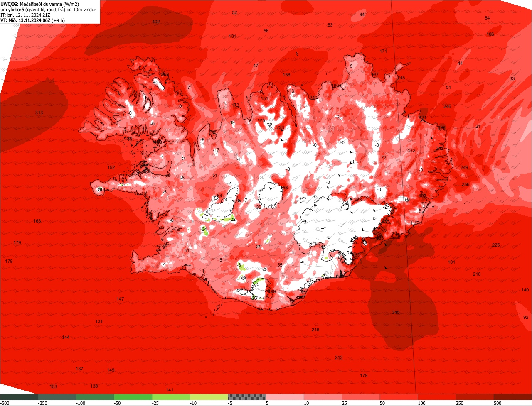This screenshot has width=532, height=406.
Task: Click the legend tick label '-250'
Action: [42, 403]
